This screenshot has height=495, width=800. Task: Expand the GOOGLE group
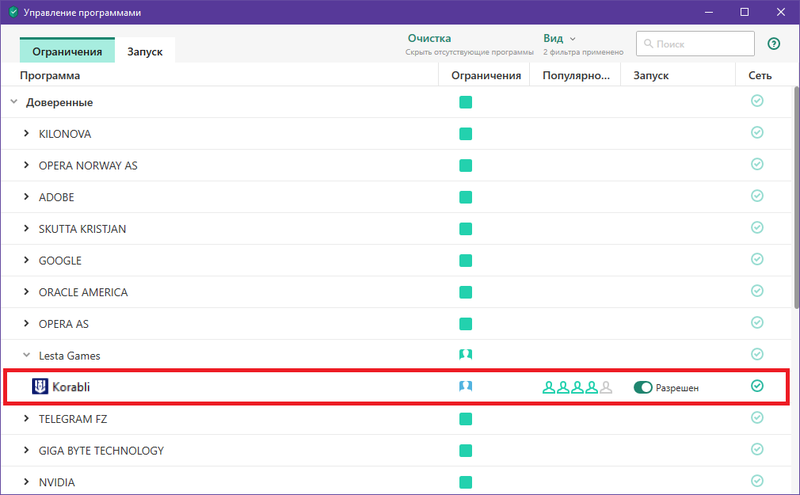click(x=26, y=260)
